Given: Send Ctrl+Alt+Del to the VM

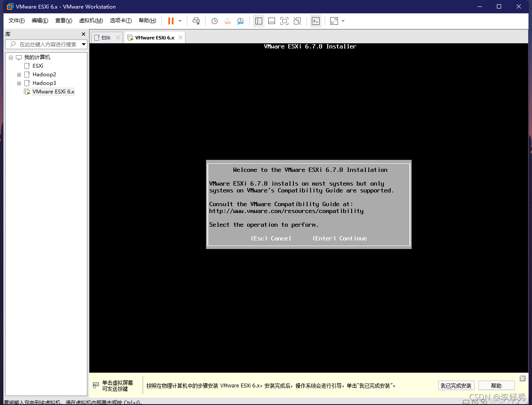Looking at the screenshot, I should coord(196,21).
